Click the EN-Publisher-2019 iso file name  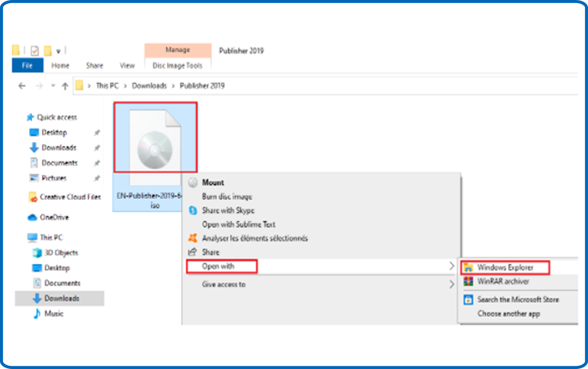(x=149, y=201)
